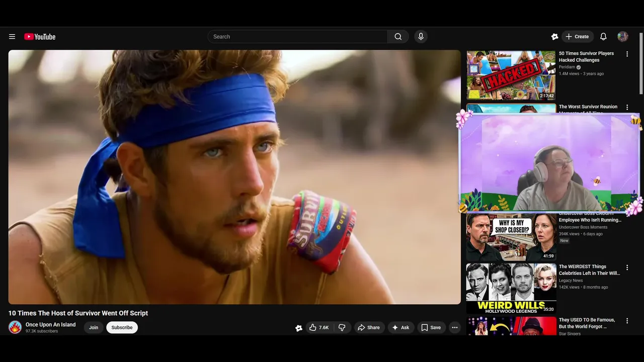Viewport: 644px width, 362px height.
Task: Save the video to a playlist
Action: click(431, 327)
